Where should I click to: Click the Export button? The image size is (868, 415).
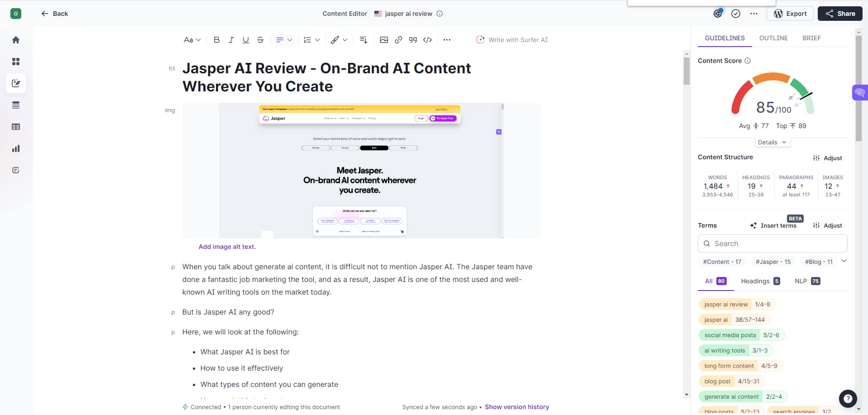coord(790,14)
